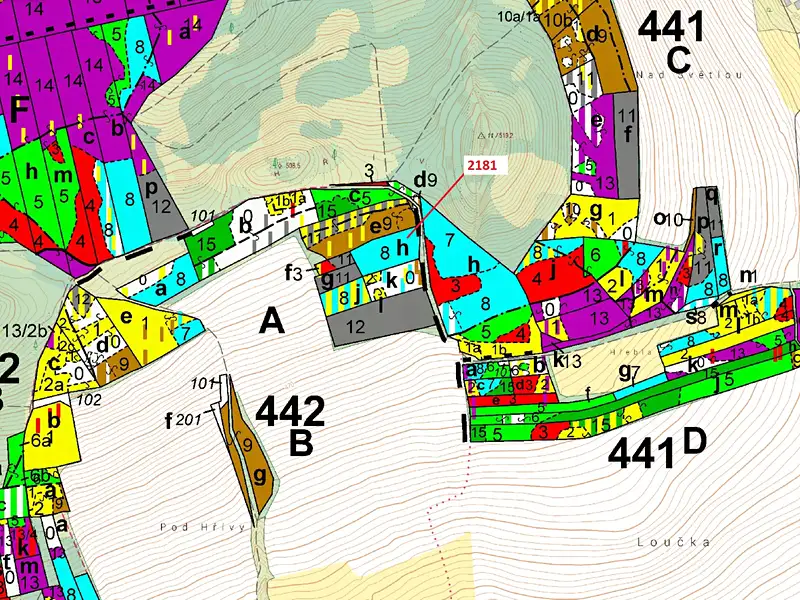Viewport: 800px width, 600px height.
Task: Click the 'o10' stand label
Action: coord(668,219)
